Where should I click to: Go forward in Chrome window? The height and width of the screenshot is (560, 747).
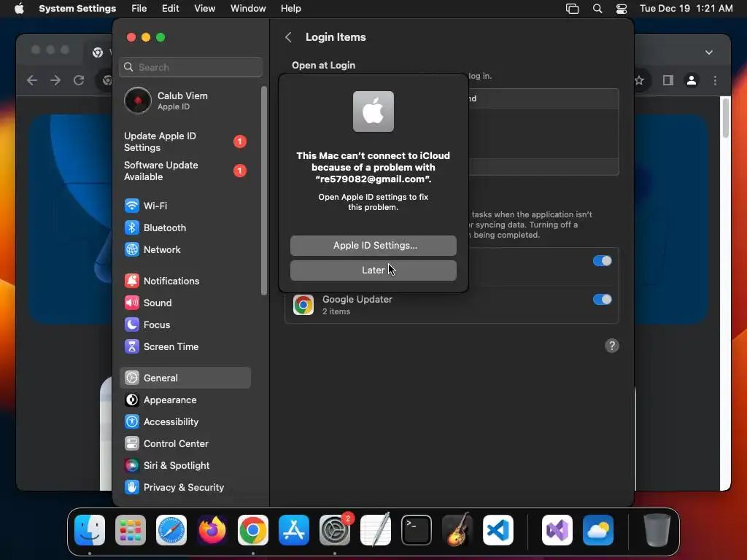click(x=55, y=80)
